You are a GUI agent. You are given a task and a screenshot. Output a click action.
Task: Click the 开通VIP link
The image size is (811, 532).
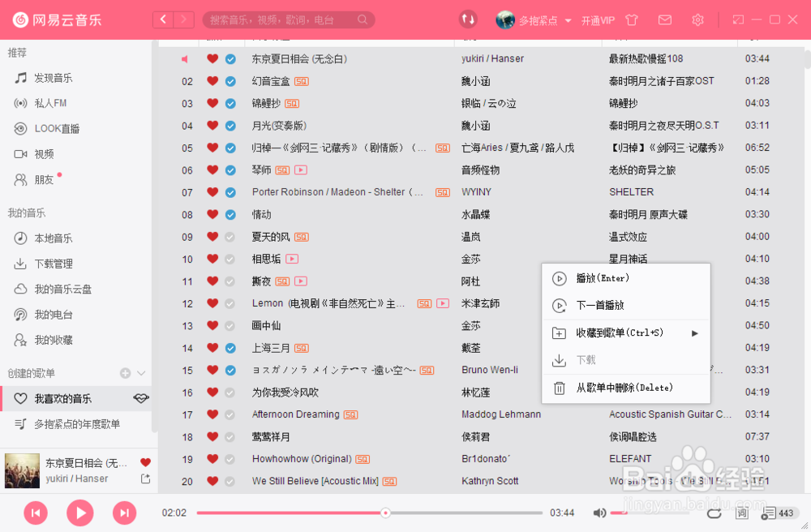click(x=598, y=19)
